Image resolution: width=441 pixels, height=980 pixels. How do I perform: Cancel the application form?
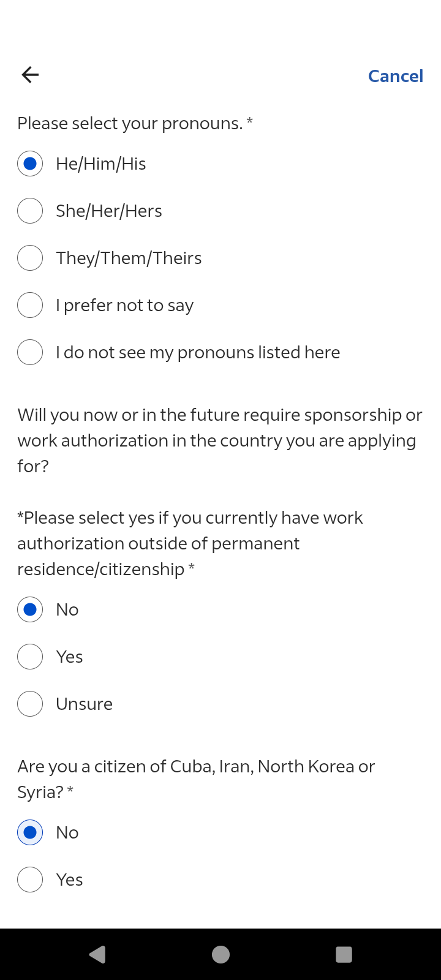(396, 76)
